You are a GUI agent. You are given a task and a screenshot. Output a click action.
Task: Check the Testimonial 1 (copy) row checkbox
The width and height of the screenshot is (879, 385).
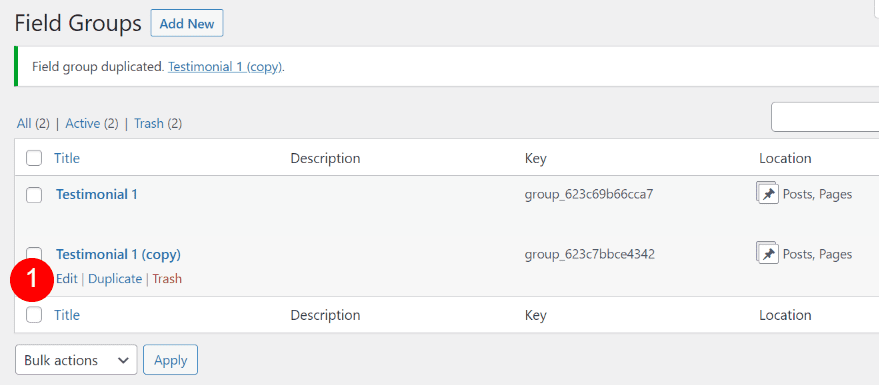(x=34, y=252)
